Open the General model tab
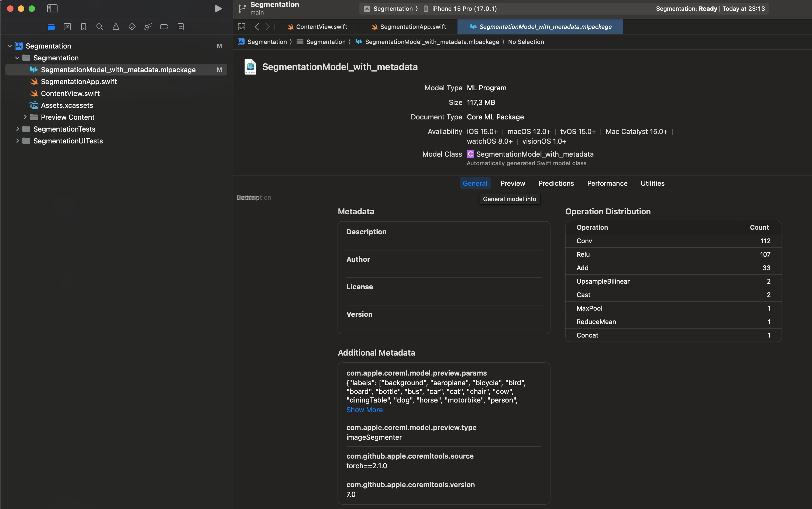812x509 pixels. click(475, 184)
